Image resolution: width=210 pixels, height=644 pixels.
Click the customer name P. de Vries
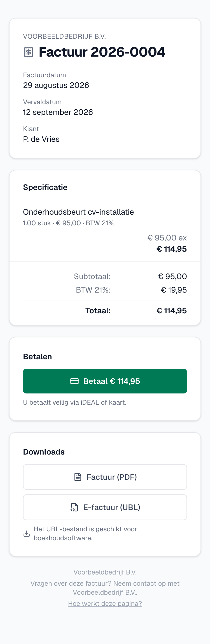pyautogui.click(x=41, y=139)
